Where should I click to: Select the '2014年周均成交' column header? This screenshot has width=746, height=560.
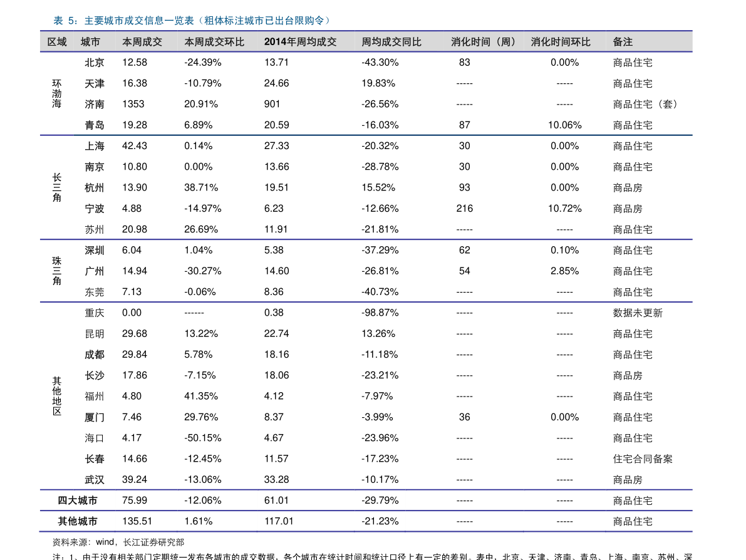coord(301,42)
